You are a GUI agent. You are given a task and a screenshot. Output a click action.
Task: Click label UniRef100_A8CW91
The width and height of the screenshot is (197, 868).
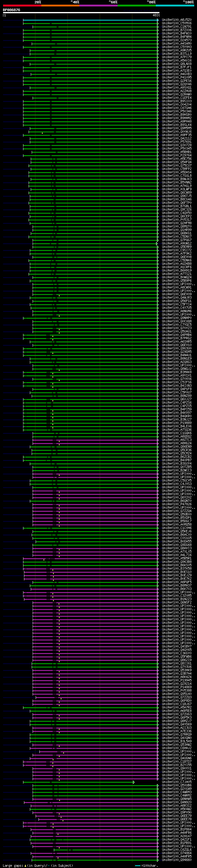pos(176,287)
